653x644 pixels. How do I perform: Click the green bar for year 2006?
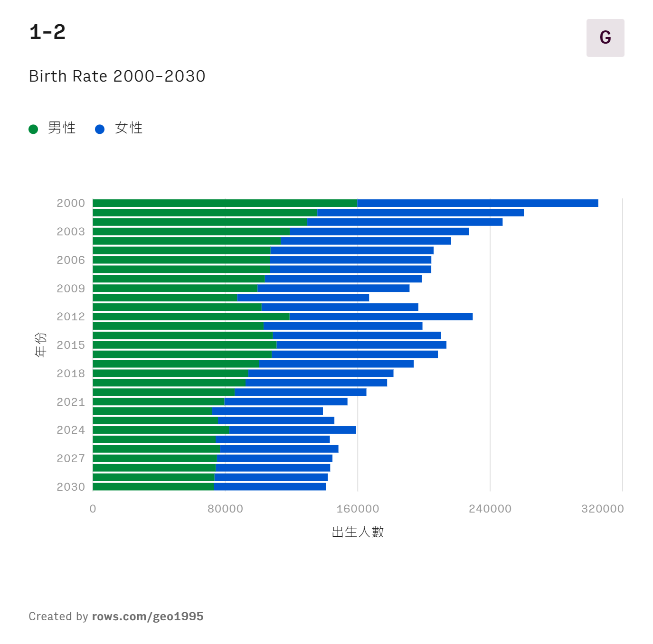coord(181,260)
